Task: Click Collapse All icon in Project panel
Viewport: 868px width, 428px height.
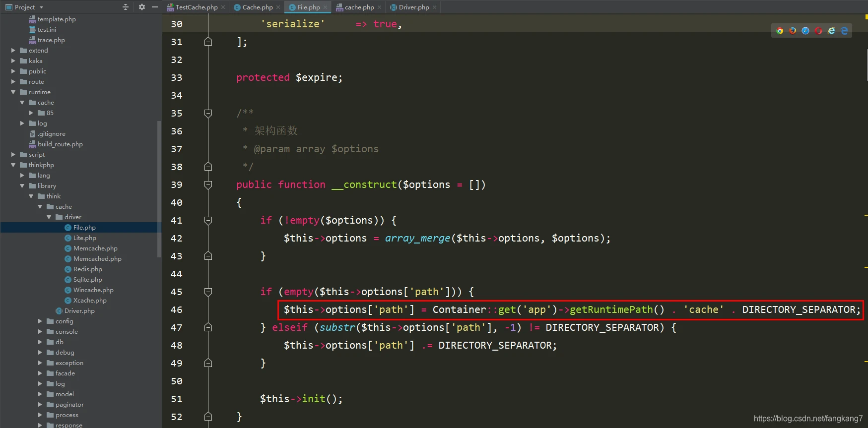Action: tap(126, 7)
